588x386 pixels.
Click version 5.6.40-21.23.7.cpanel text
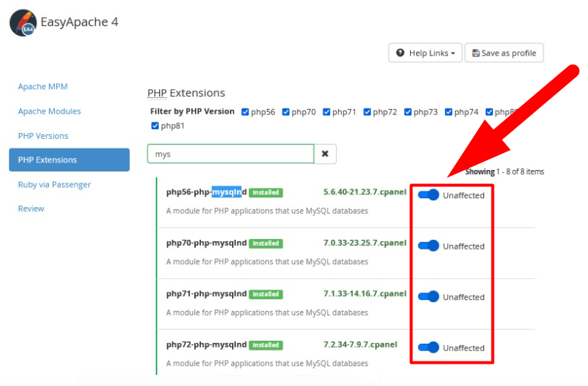click(x=365, y=192)
